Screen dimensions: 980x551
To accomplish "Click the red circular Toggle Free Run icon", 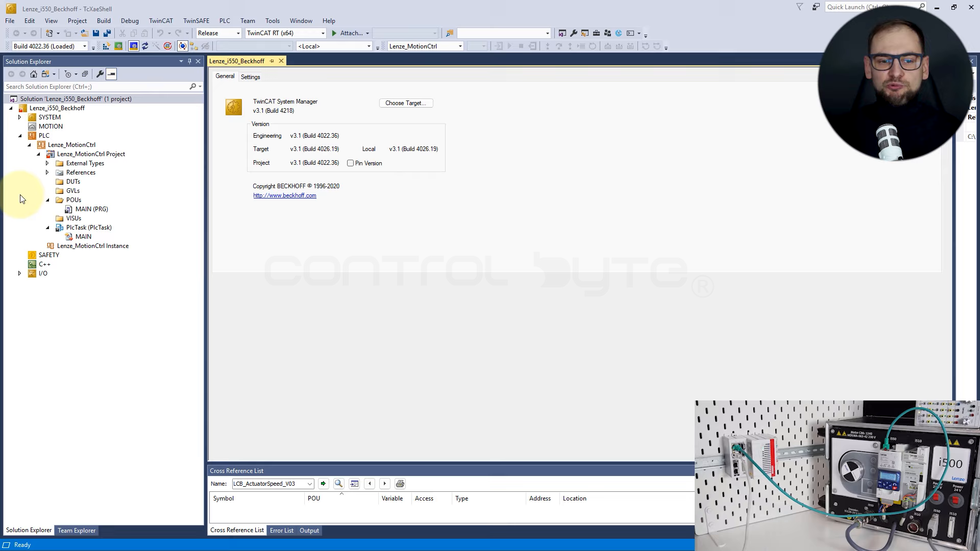I will pyautogui.click(x=167, y=46).
